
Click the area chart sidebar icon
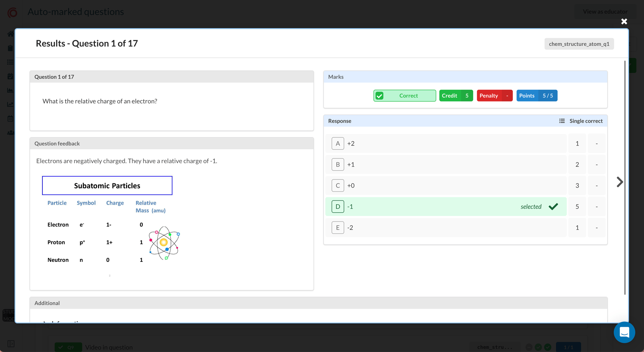[x=10, y=91]
